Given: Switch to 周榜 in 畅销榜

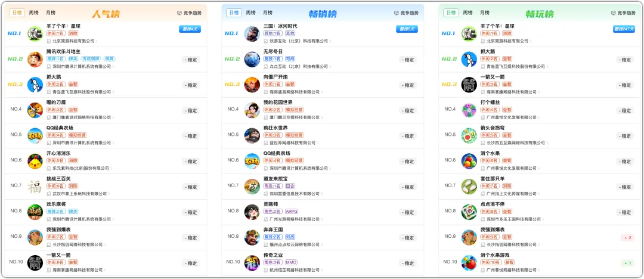Looking at the screenshot, I should point(250,13).
